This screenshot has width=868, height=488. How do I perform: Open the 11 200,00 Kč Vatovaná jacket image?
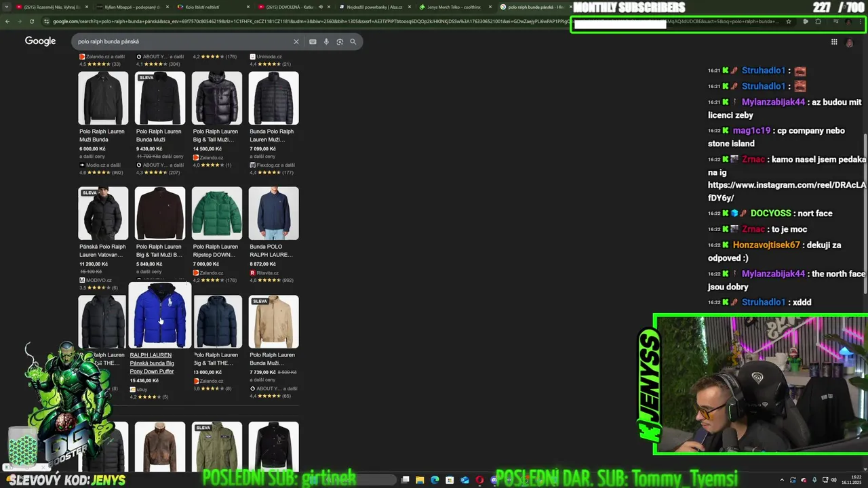(x=103, y=213)
